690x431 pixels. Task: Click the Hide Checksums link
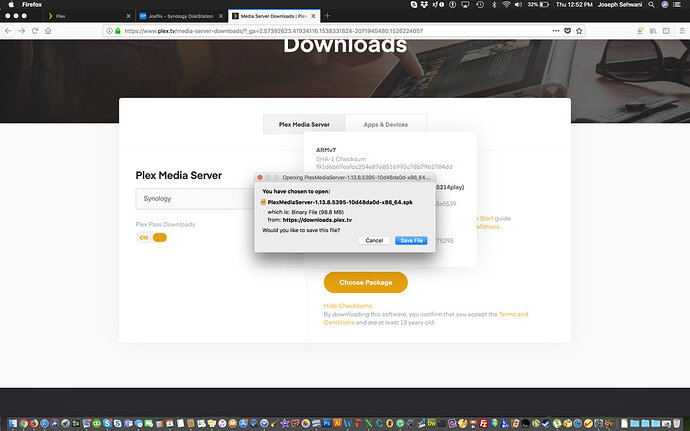tap(348, 306)
